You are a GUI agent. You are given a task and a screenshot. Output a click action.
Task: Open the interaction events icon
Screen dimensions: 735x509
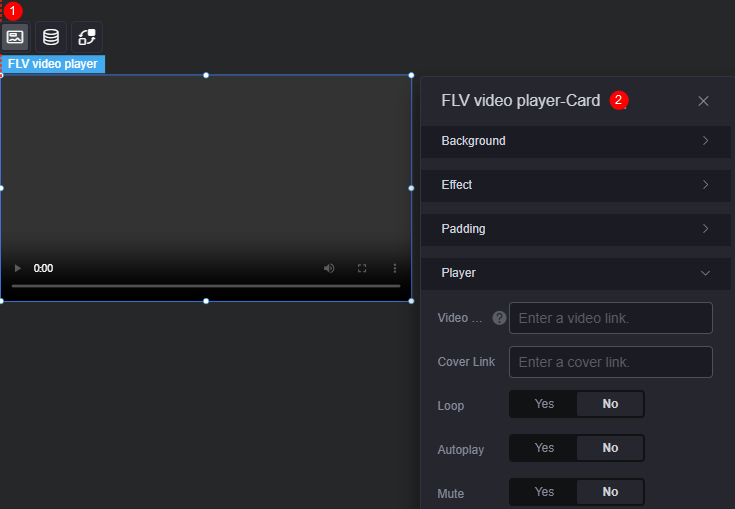coord(87,37)
